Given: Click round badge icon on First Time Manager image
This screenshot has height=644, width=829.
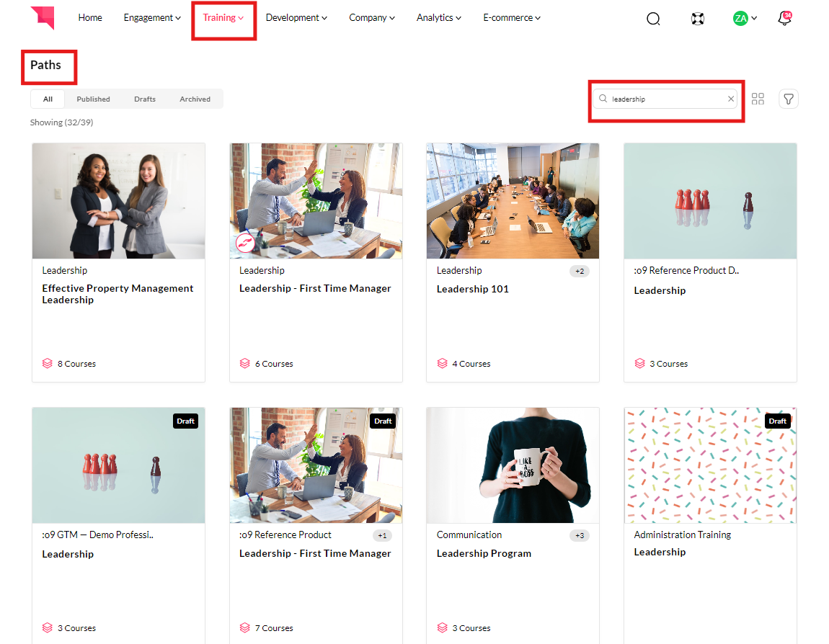Looking at the screenshot, I should point(245,243).
